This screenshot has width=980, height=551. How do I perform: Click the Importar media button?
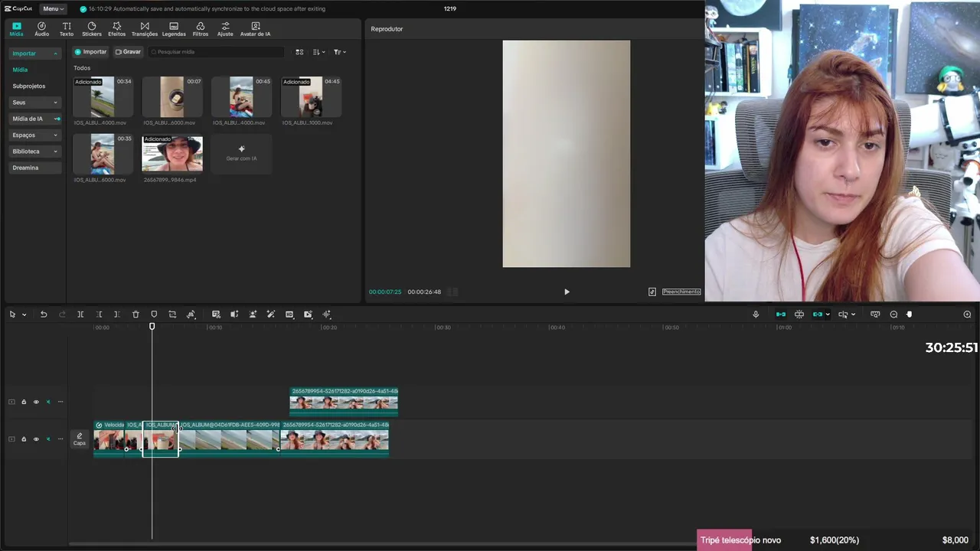coord(90,52)
